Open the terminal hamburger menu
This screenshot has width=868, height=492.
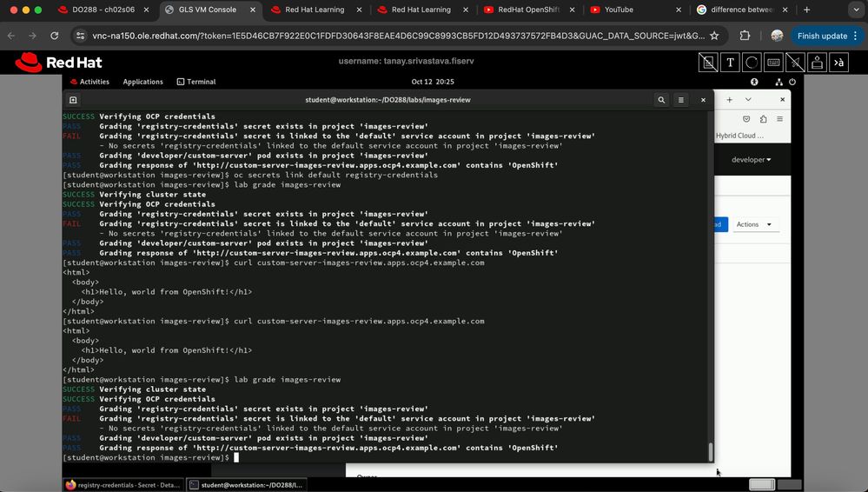point(681,100)
